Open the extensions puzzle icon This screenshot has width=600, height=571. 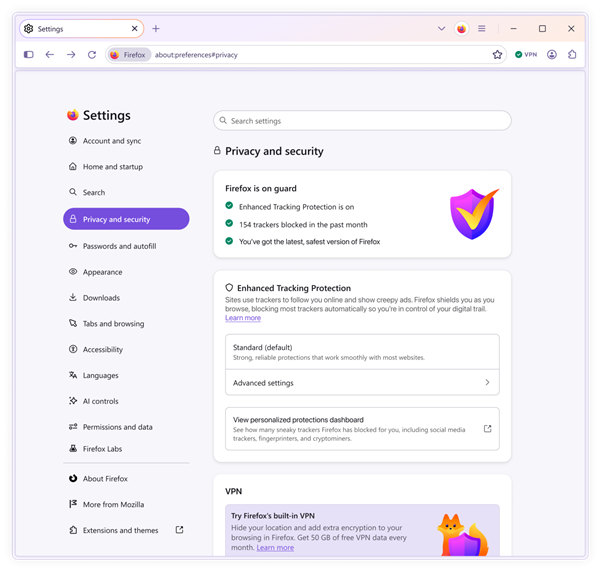pyautogui.click(x=572, y=55)
